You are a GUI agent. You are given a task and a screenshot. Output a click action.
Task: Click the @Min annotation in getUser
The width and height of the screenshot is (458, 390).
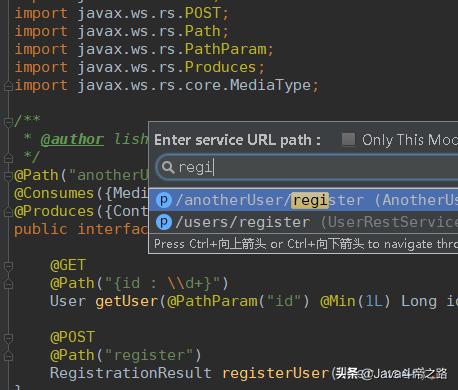pos(337,301)
